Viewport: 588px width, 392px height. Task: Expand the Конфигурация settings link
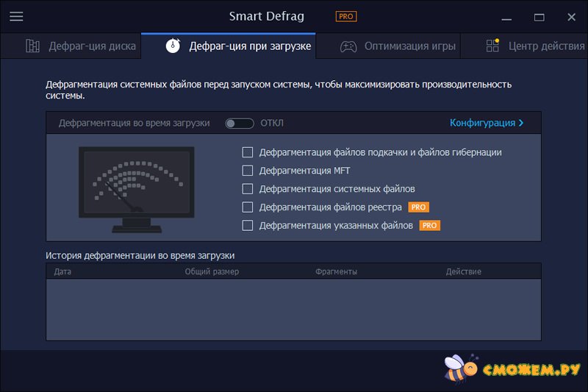[x=487, y=123]
